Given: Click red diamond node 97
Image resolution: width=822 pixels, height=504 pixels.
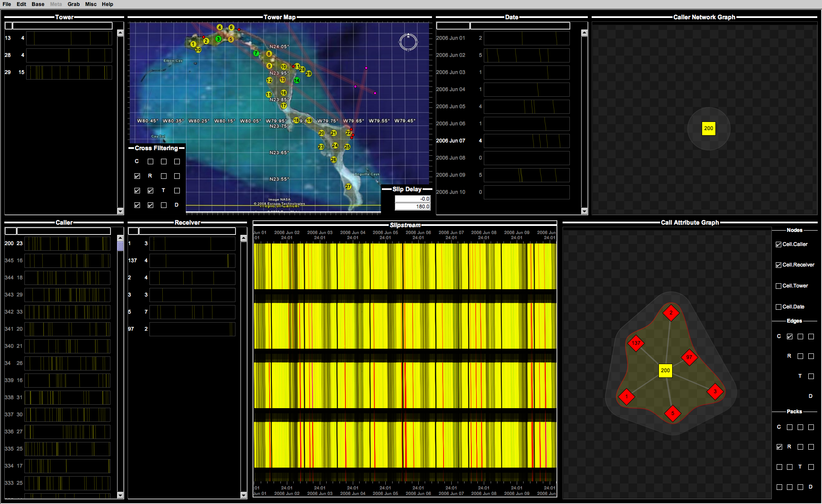Looking at the screenshot, I should tap(689, 357).
